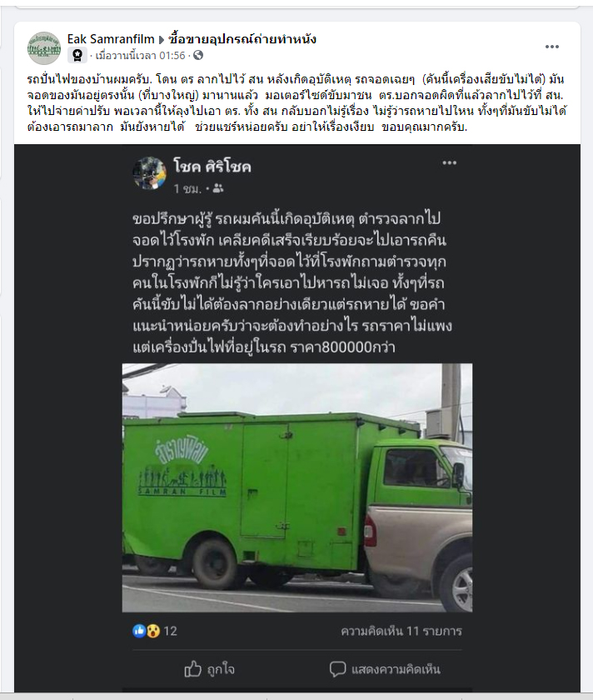
Task: Click the public globe privacy icon
Action: click(x=198, y=55)
